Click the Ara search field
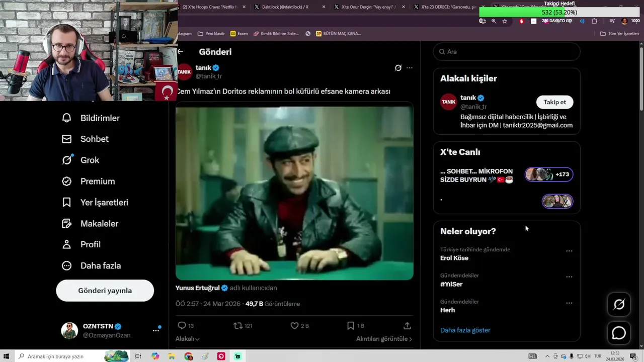The width and height of the screenshot is (644, 362). click(x=507, y=52)
